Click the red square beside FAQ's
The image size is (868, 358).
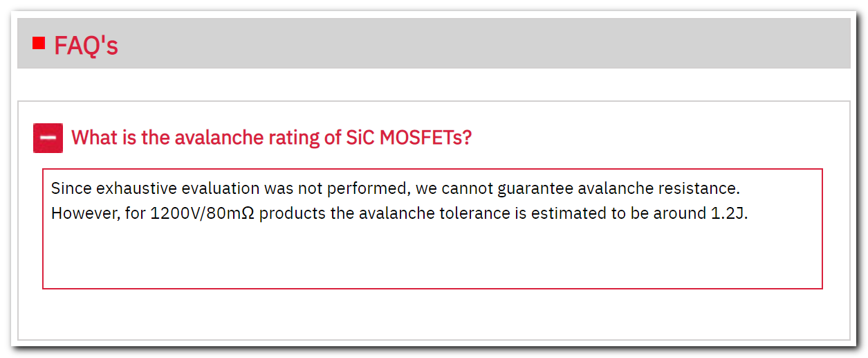tap(39, 44)
